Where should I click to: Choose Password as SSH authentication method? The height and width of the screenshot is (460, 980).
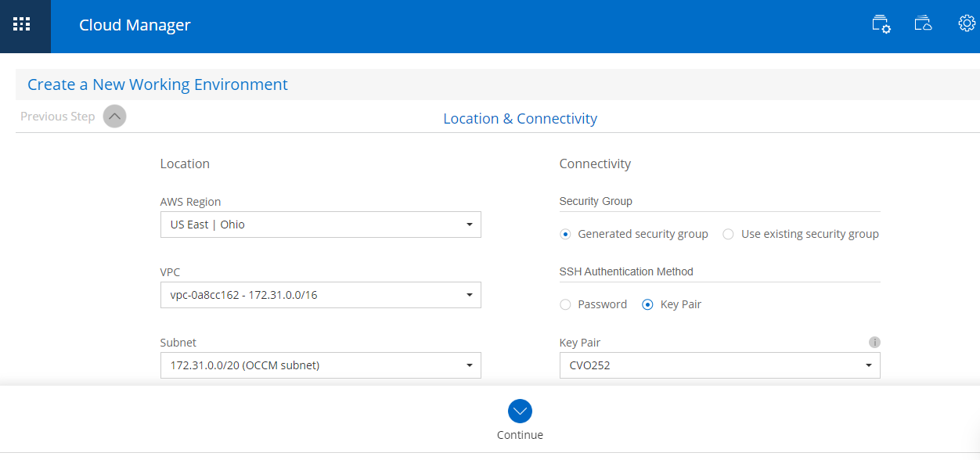pyautogui.click(x=566, y=304)
